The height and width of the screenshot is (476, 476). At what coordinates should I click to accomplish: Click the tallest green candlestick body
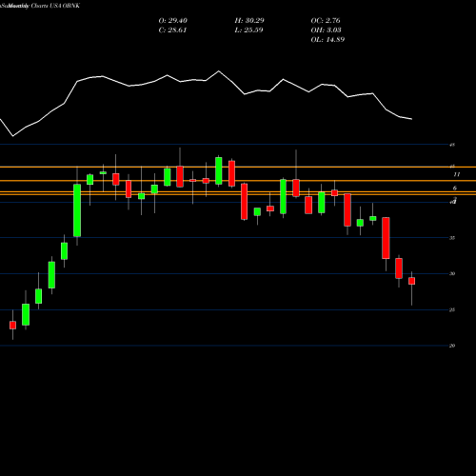pos(77,210)
